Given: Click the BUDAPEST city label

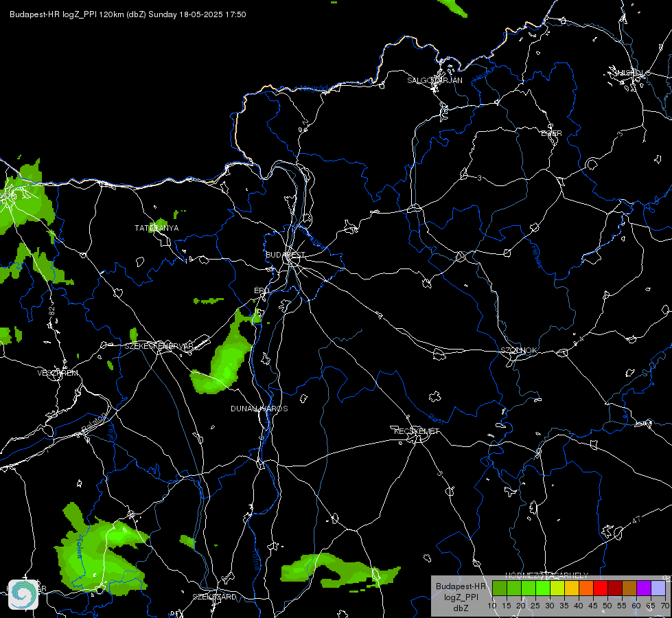Looking at the screenshot, I should tap(286, 255).
